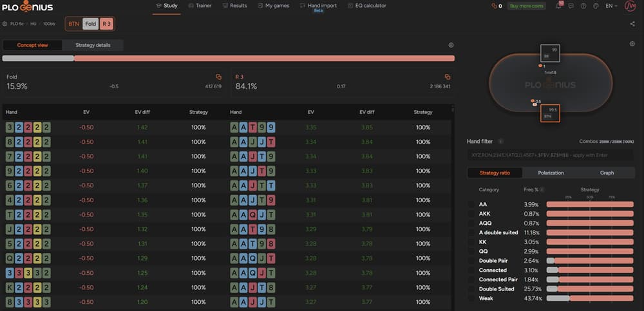Open the Hand import tab
644x311 pixels.
point(318,6)
